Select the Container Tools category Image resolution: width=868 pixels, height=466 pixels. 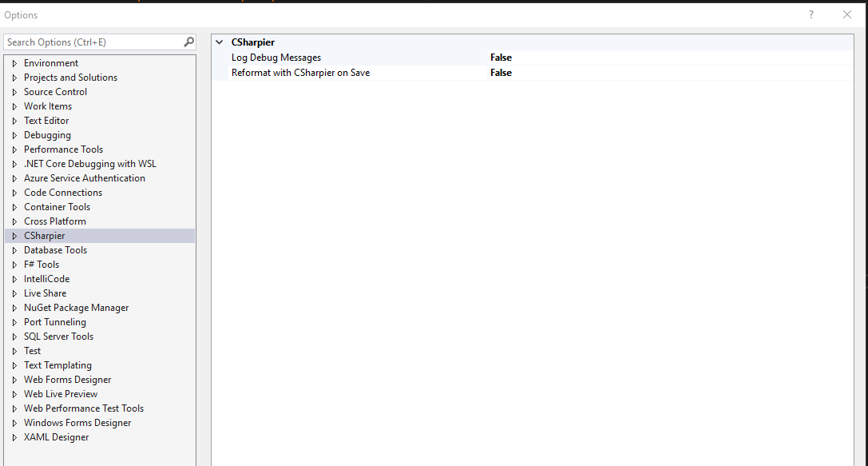pos(57,206)
